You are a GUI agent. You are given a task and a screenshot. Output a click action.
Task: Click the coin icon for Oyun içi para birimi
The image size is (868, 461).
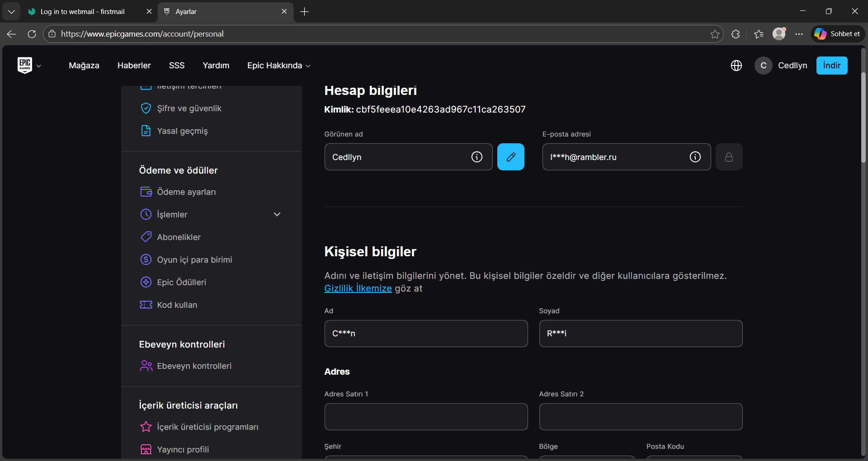[x=146, y=259]
